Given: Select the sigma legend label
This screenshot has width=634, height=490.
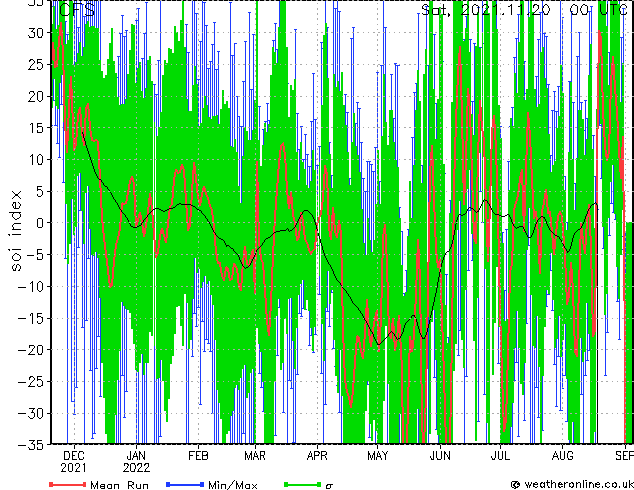Looking at the screenshot, I should tap(329, 485).
